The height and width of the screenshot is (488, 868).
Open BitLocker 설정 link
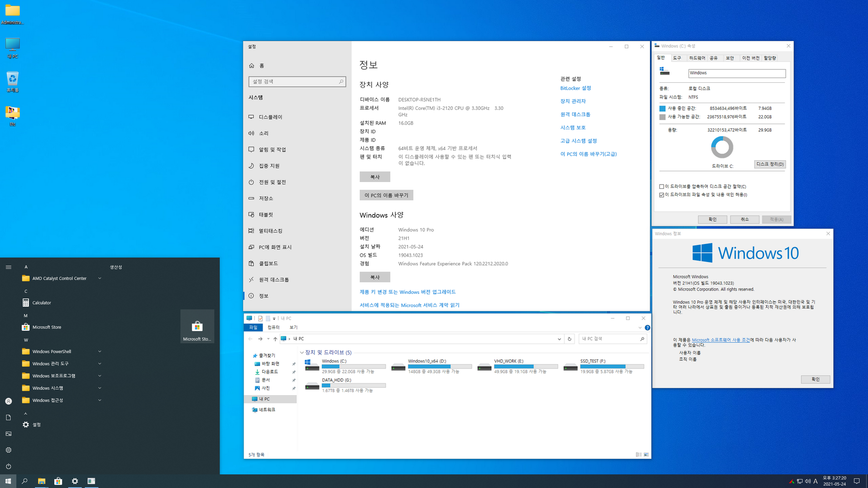[x=575, y=88]
